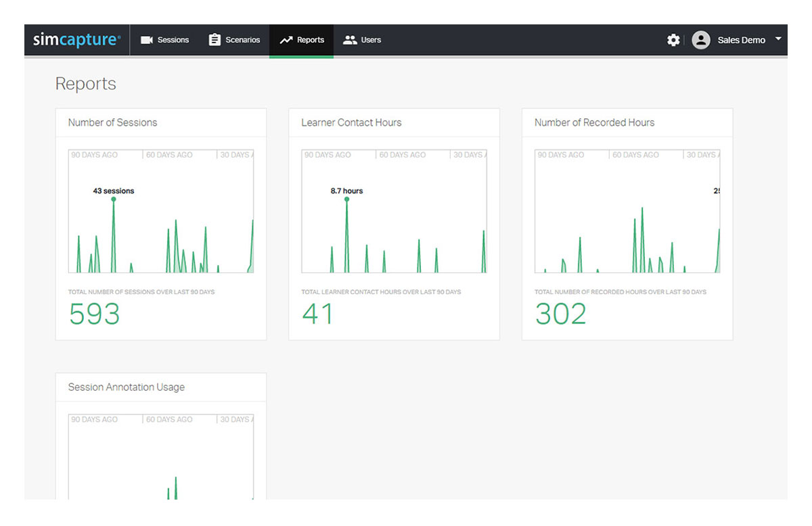Click the Sessions video camera icon

click(147, 40)
